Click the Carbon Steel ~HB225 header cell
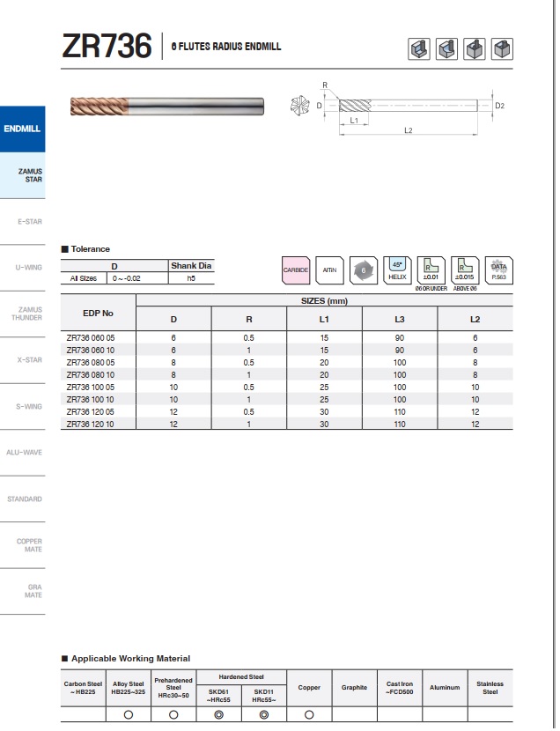The width and height of the screenshot is (560, 731). 83,688
